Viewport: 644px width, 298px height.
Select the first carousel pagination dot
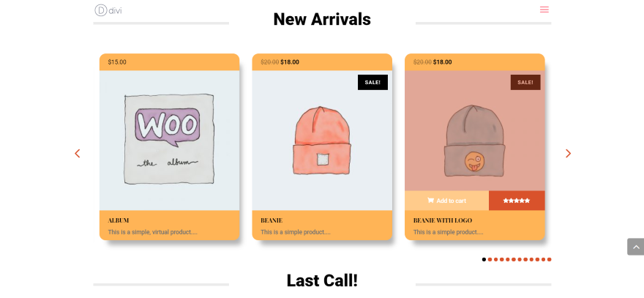click(x=484, y=259)
